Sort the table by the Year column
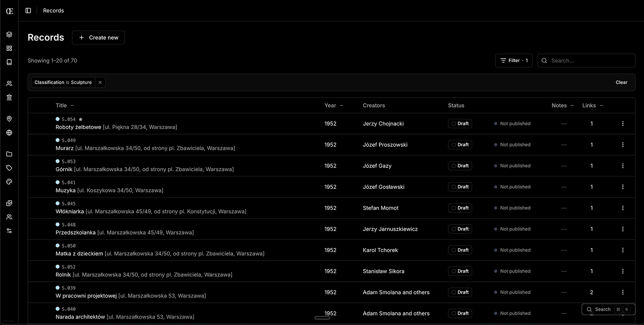This screenshot has height=325, width=644. 334,106
